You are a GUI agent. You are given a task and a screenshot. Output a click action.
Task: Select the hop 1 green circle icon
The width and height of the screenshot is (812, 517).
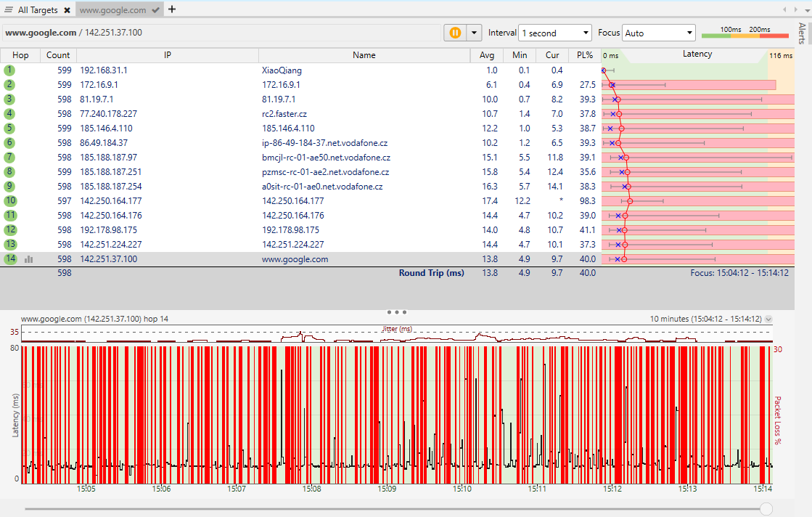tap(9, 70)
